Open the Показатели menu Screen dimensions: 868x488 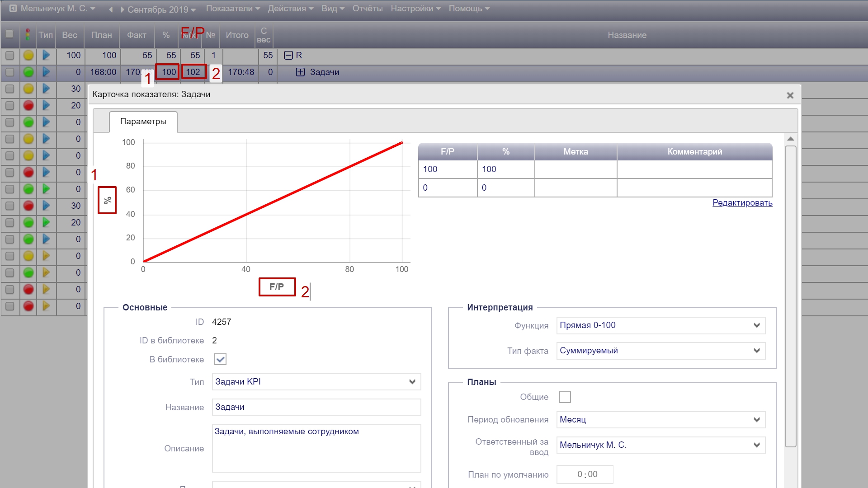pyautogui.click(x=233, y=9)
